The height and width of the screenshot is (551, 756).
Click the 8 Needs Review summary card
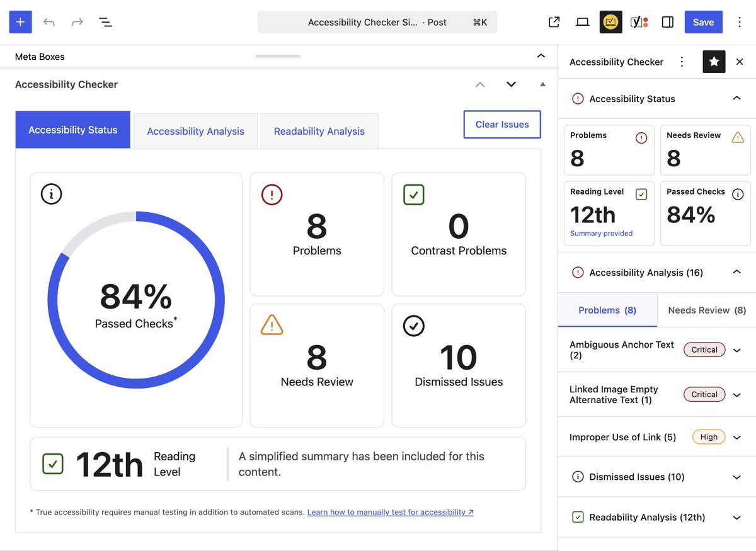coord(317,366)
